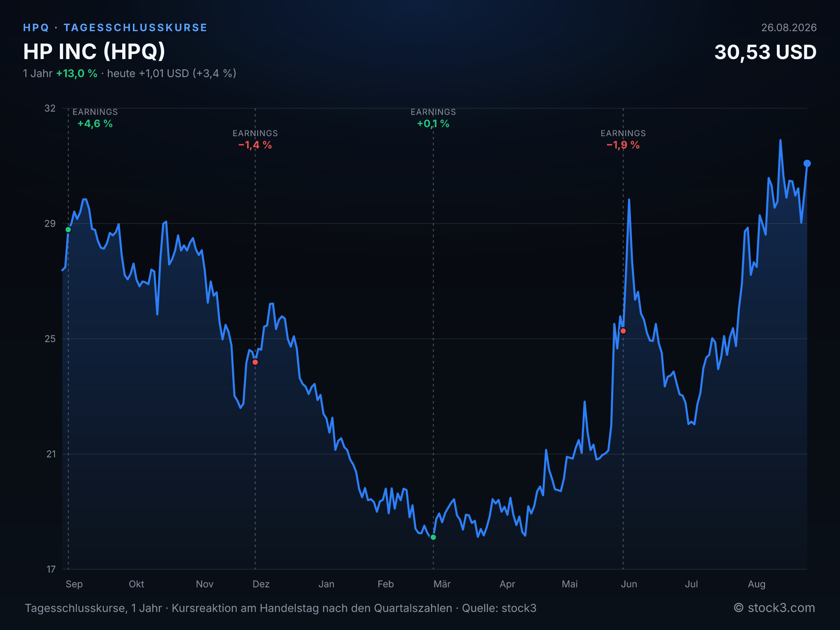
Task: Click the x-axis label 'Aug'
Action: tap(757, 584)
